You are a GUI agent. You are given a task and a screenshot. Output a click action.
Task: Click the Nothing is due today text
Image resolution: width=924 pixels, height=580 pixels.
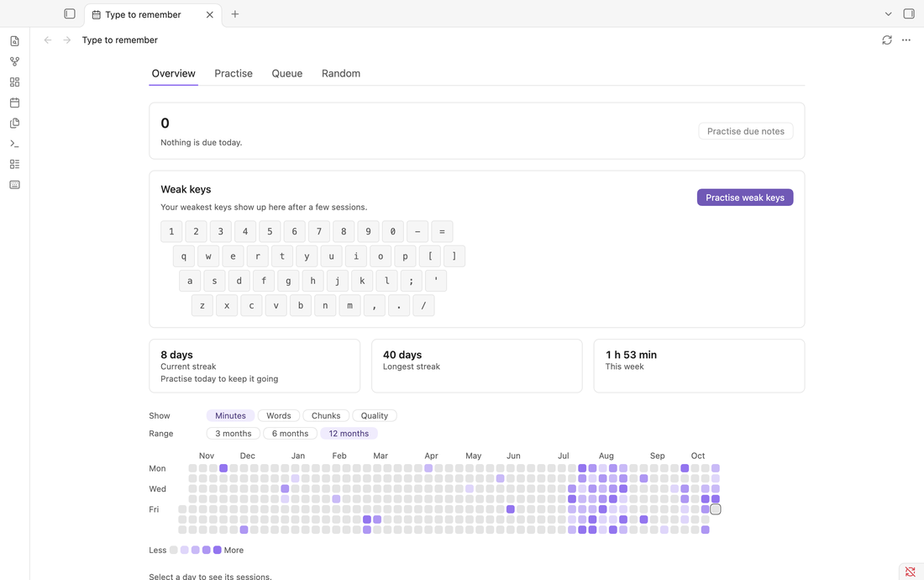tap(202, 143)
